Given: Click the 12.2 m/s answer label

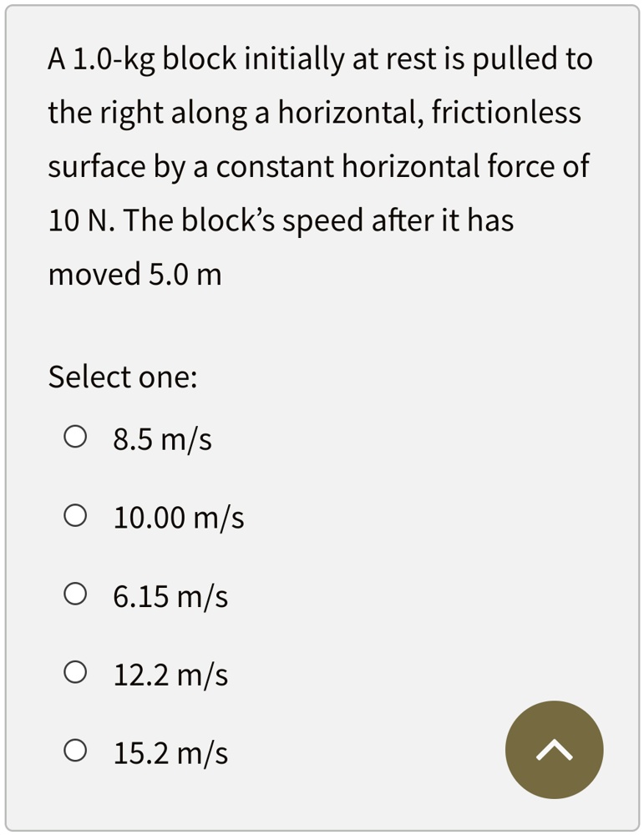Looking at the screenshot, I should [170, 674].
